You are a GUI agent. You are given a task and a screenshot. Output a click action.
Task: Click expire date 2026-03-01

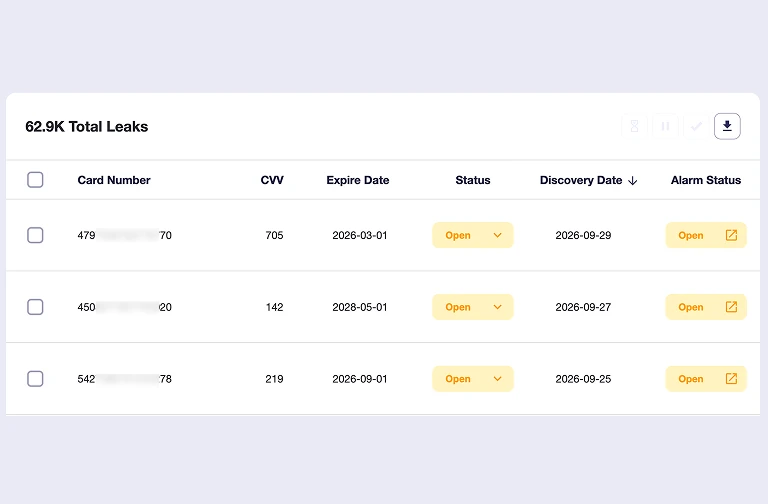click(360, 235)
